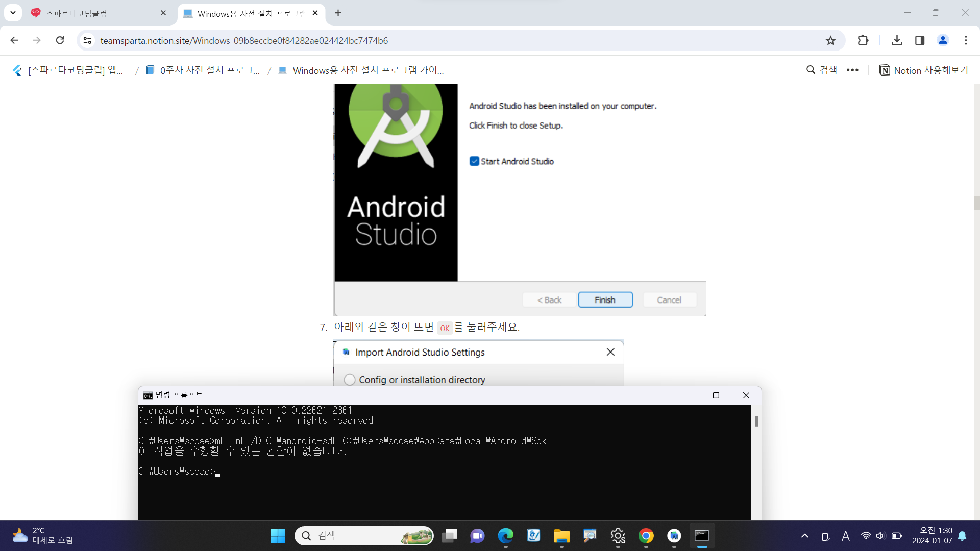The width and height of the screenshot is (980, 551).
Task: Open Chrome downloads icon
Action: [897, 40]
